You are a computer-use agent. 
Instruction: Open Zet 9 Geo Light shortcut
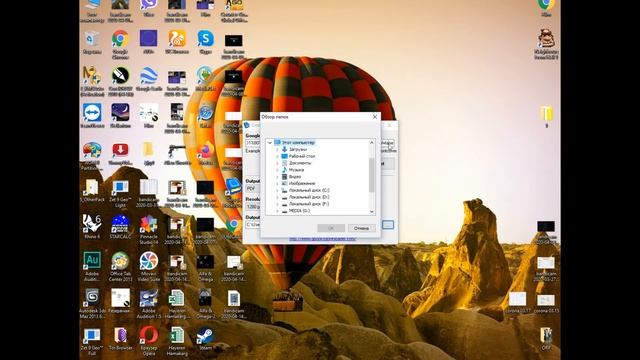[x=120, y=193]
